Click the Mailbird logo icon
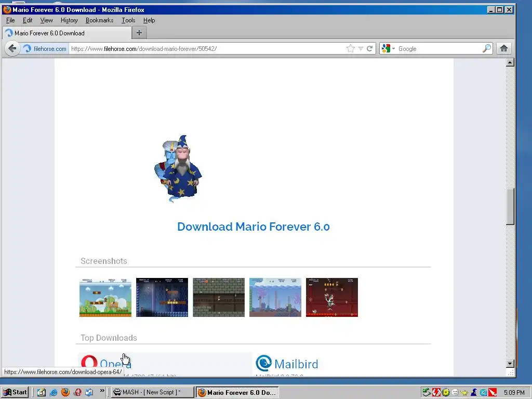532x399 pixels. pos(263,363)
